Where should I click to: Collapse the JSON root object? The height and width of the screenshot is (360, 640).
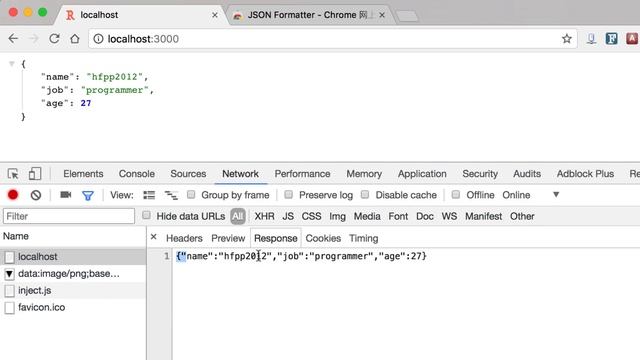(x=12, y=64)
